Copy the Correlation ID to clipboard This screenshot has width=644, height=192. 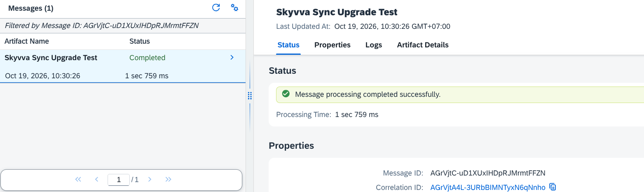(x=553, y=187)
